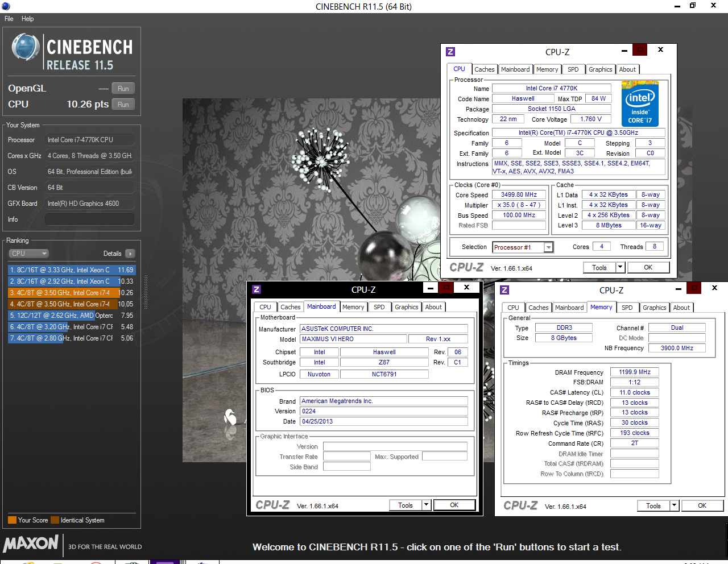Click the motherboard model MAXIMUS VI HERO
This screenshot has height=564, width=728.
click(353, 339)
